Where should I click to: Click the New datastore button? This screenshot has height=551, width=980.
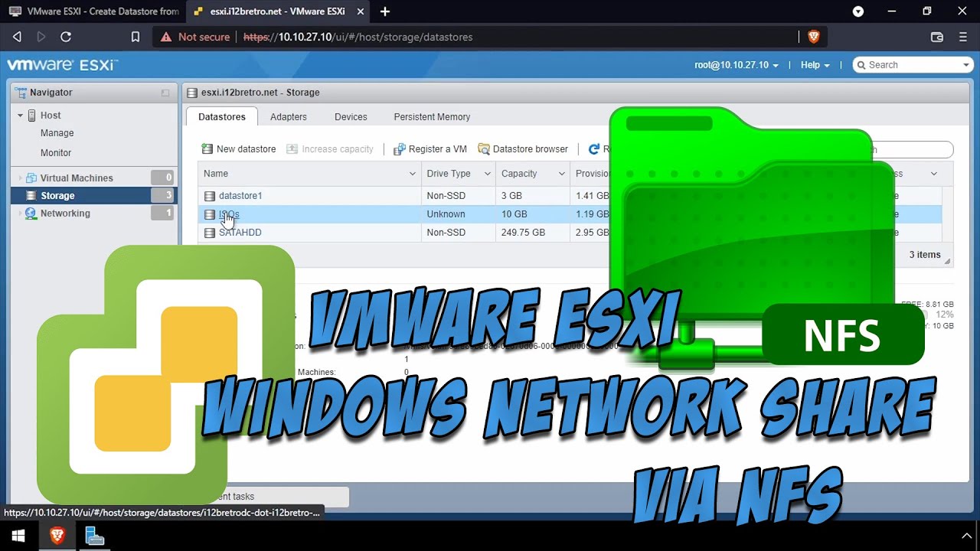tap(238, 149)
